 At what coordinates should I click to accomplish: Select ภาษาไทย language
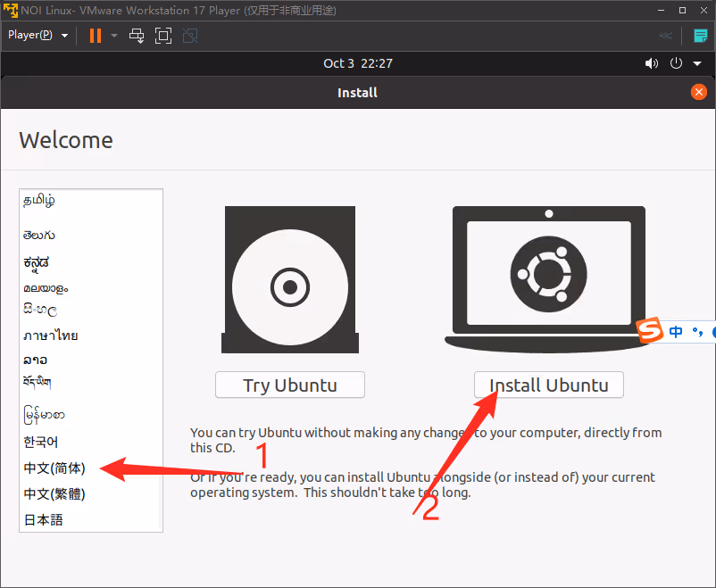point(51,335)
